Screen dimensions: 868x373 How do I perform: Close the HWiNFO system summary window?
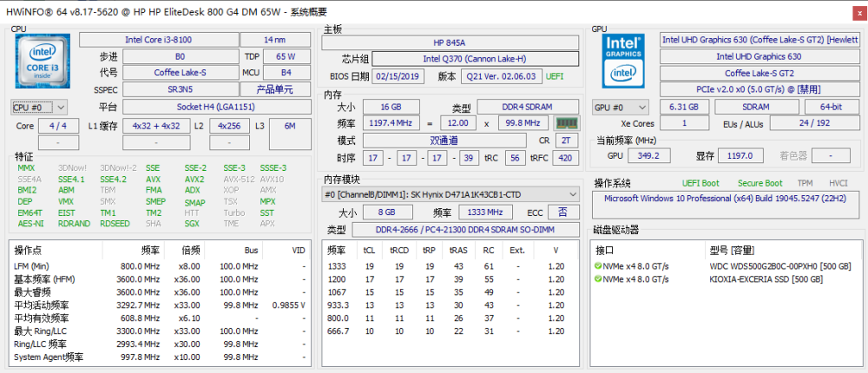860,13
